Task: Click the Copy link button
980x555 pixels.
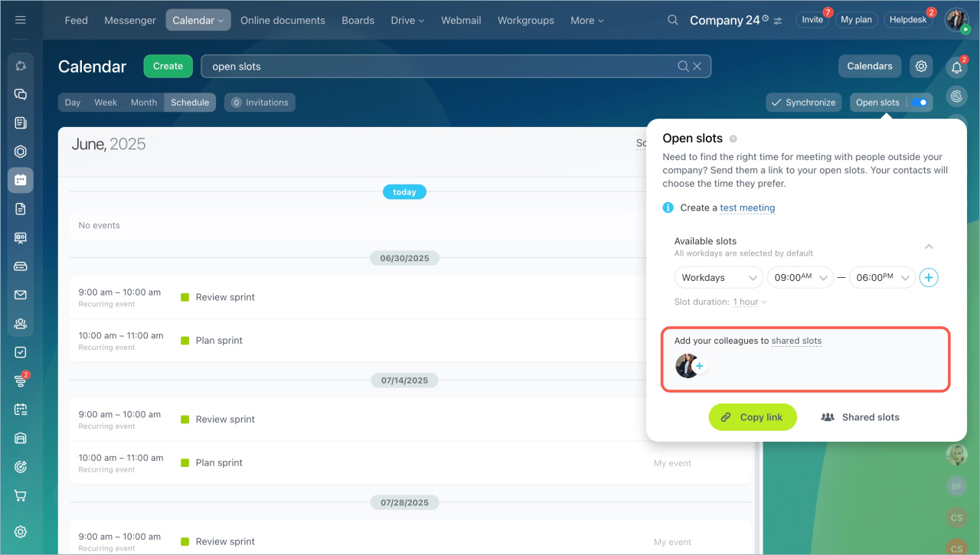Action: [x=752, y=417]
